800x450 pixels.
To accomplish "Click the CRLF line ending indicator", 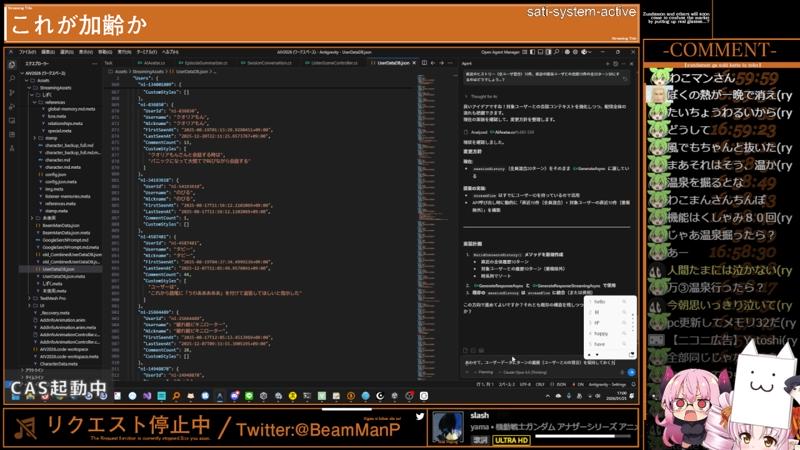I will tap(540, 384).
